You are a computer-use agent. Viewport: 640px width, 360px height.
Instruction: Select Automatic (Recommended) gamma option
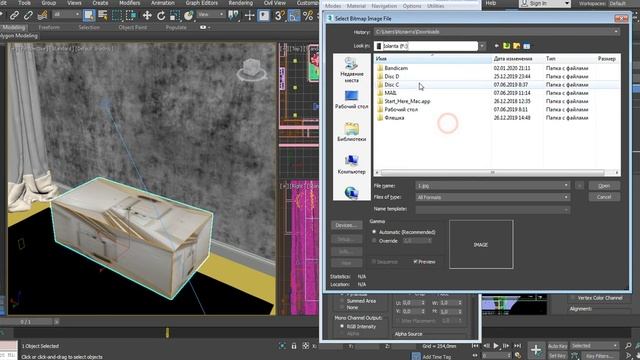pyautogui.click(x=374, y=232)
